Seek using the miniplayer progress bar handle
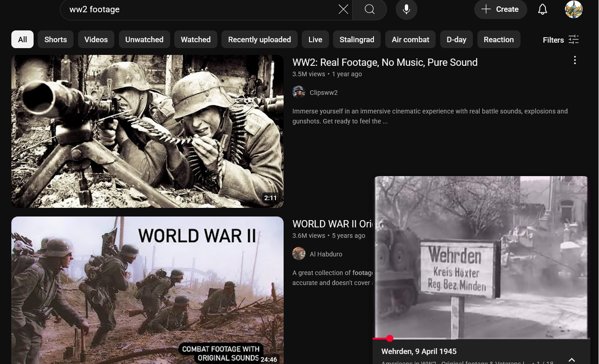Screen dimensions: 599x364 [390, 338]
